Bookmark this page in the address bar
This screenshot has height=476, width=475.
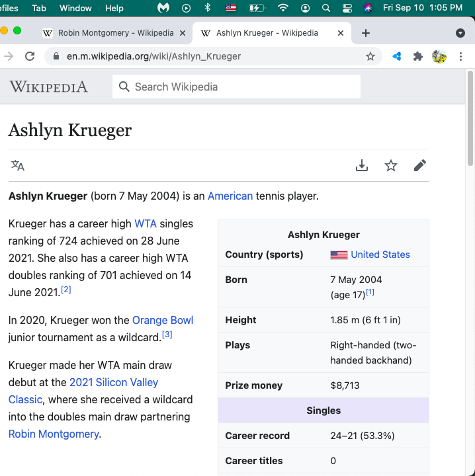coord(370,57)
